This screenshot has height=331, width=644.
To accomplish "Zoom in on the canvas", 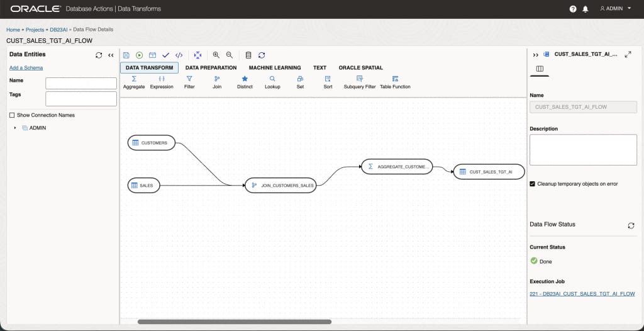I will pyautogui.click(x=216, y=55).
